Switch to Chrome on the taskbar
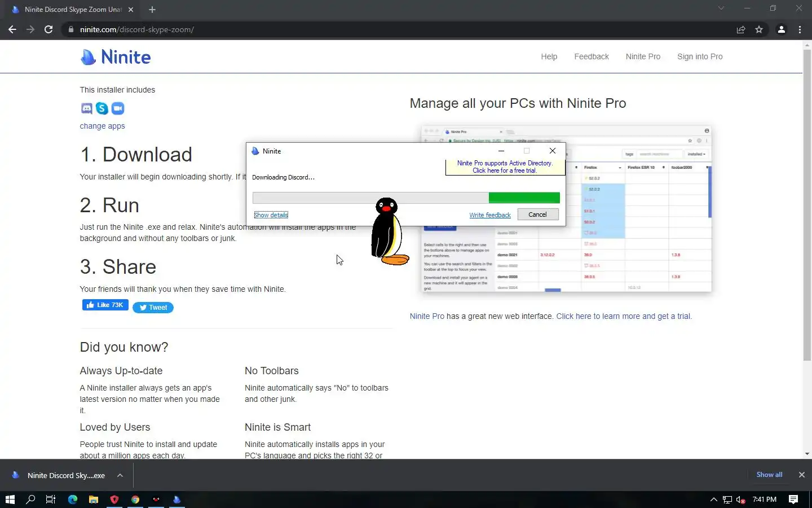 pyautogui.click(x=135, y=500)
